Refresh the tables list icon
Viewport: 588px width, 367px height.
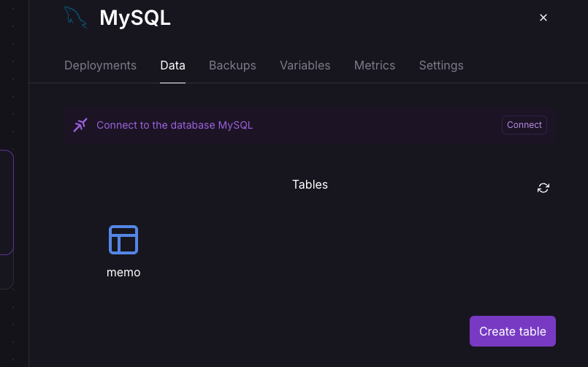543,188
